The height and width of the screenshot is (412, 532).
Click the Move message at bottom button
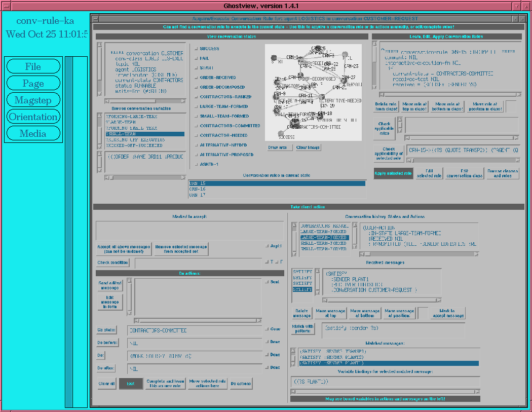[x=365, y=313]
